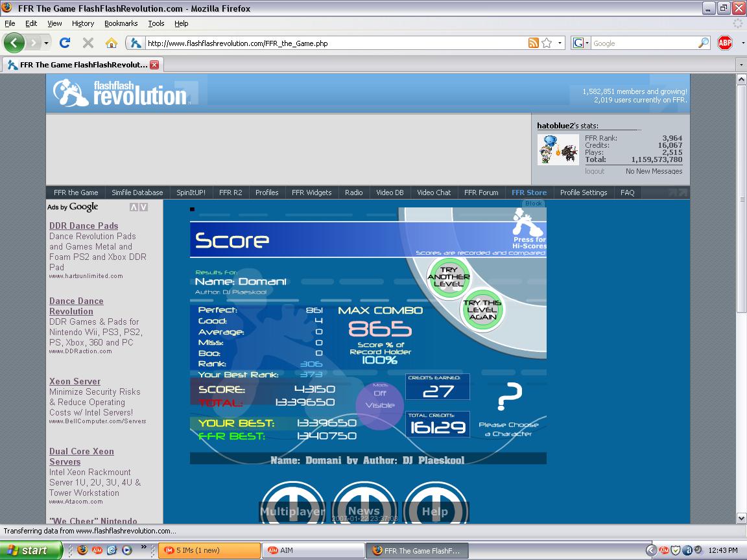This screenshot has width=747, height=560.
Task: Open the Tools menu
Action: [156, 23]
